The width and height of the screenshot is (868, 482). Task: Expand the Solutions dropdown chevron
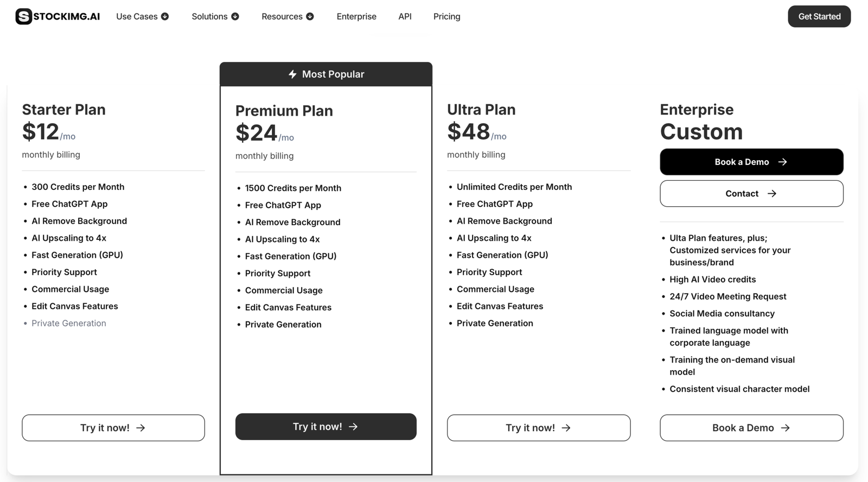click(235, 16)
